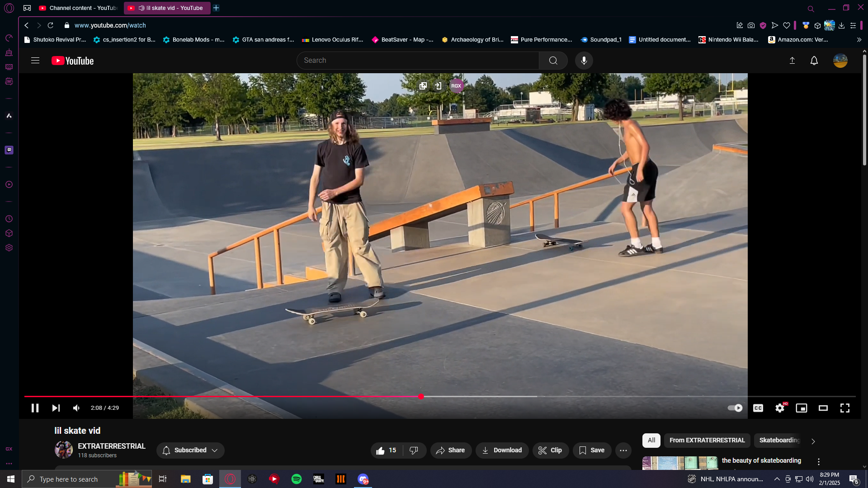Skip to the next video
Screen dimensions: 868x488
(x=56, y=408)
